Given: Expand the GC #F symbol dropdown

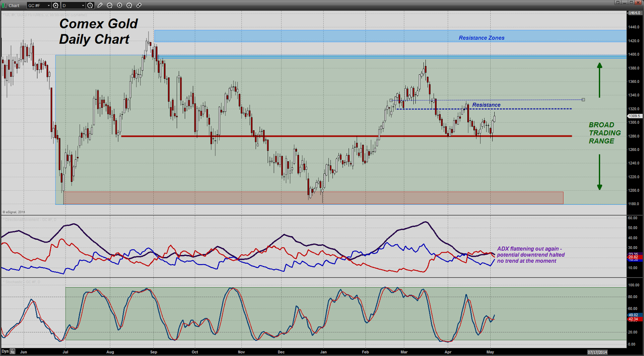Looking at the screenshot, I should click(49, 6).
